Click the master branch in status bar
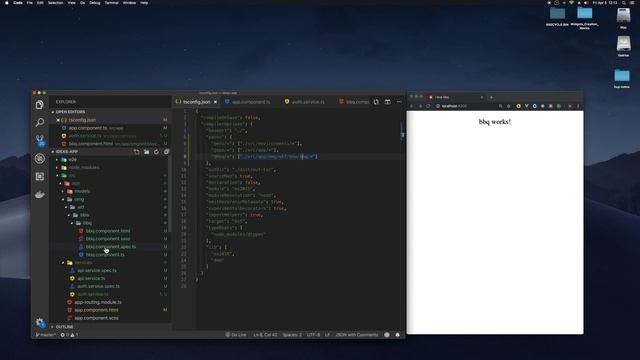This screenshot has width=640, height=360. pyautogui.click(x=45, y=335)
